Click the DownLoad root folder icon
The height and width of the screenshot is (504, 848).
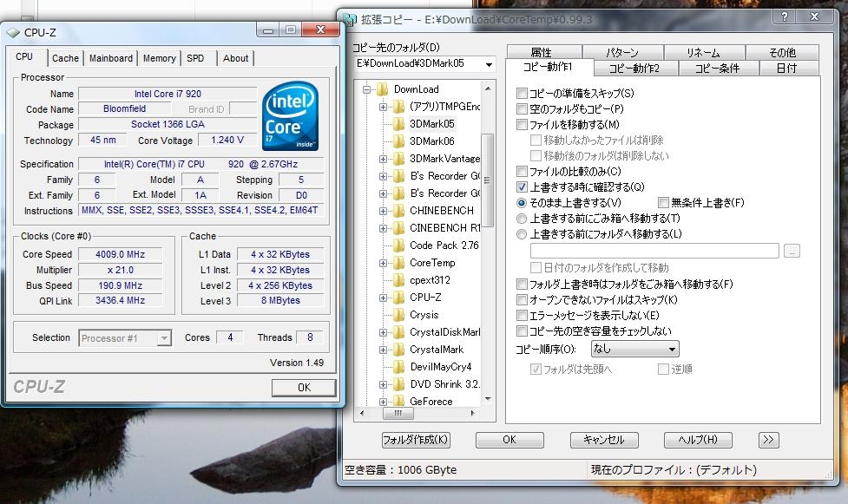tap(383, 89)
